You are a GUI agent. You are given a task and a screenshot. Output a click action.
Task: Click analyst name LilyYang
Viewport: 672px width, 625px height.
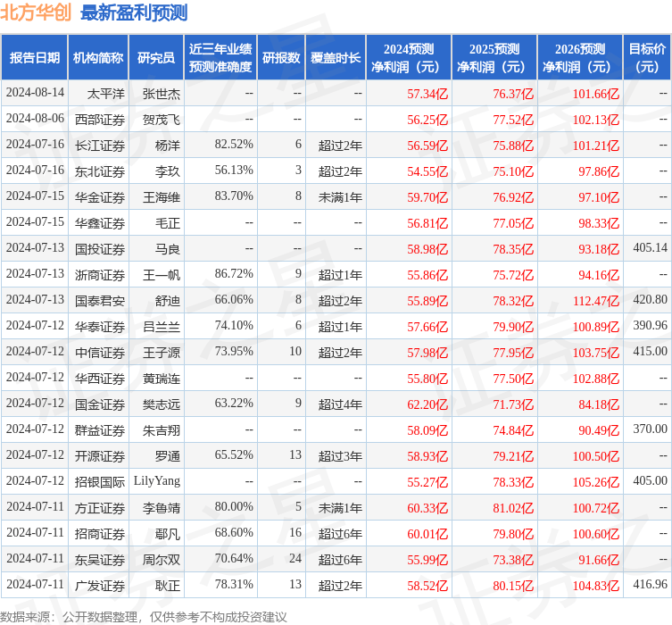point(157,481)
